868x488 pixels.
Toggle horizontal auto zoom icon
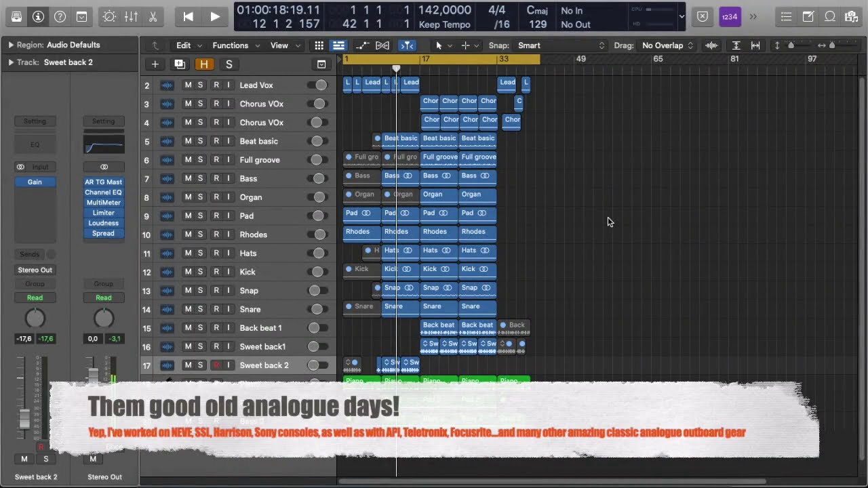click(755, 45)
